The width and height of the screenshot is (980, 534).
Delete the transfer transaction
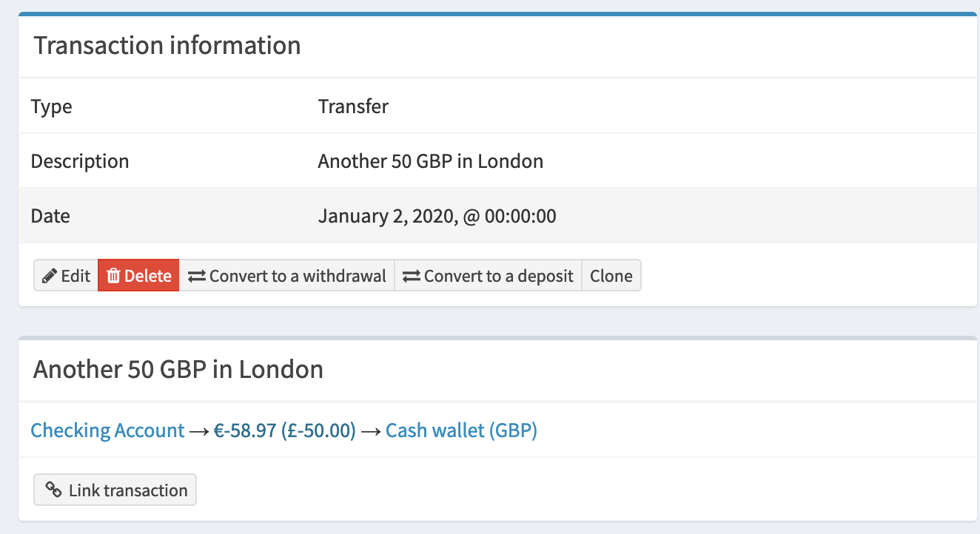click(x=138, y=275)
